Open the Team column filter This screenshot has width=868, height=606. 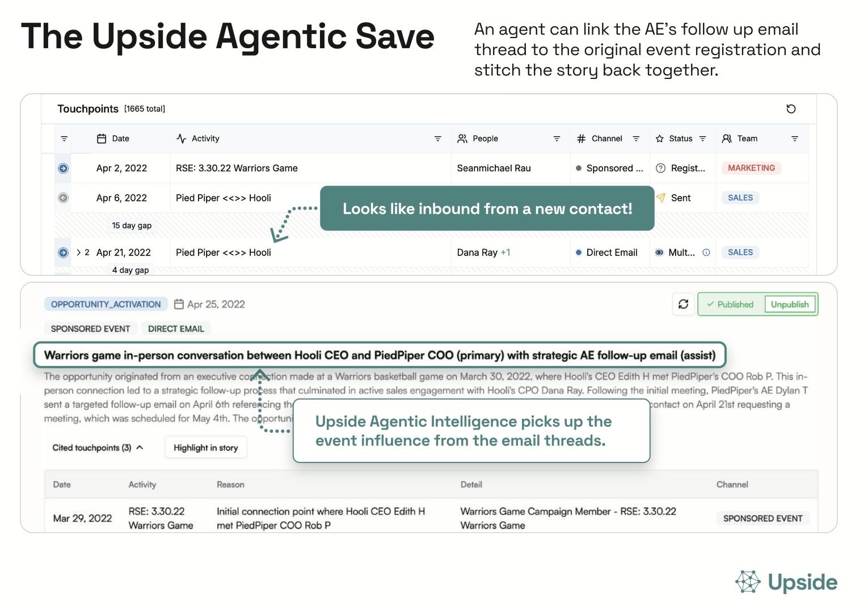(794, 138)
